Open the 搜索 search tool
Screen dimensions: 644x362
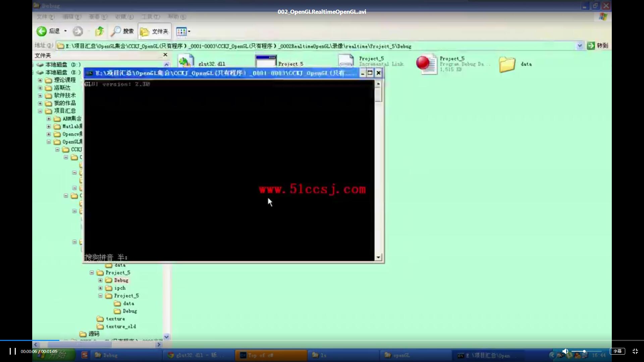[x=122, y=31]
